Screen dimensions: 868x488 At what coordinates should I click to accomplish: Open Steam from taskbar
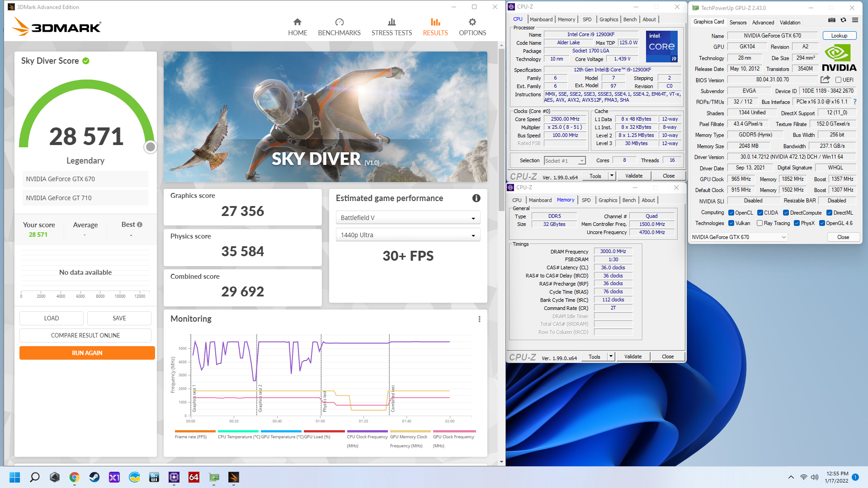[x=94, y=477]
